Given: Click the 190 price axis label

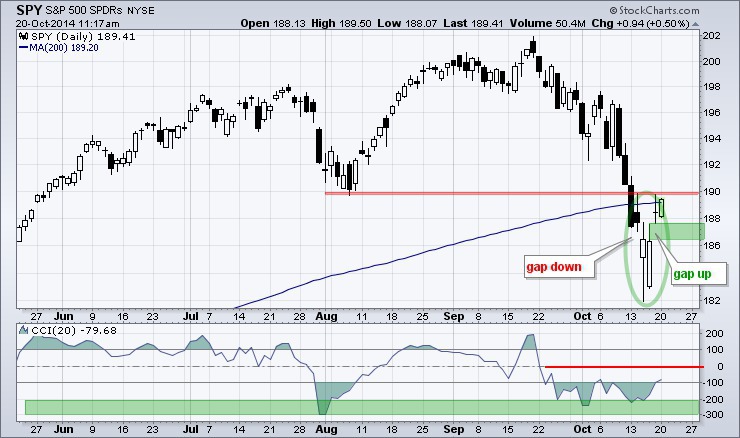Looking at the screenshot, I should [712, 192].
